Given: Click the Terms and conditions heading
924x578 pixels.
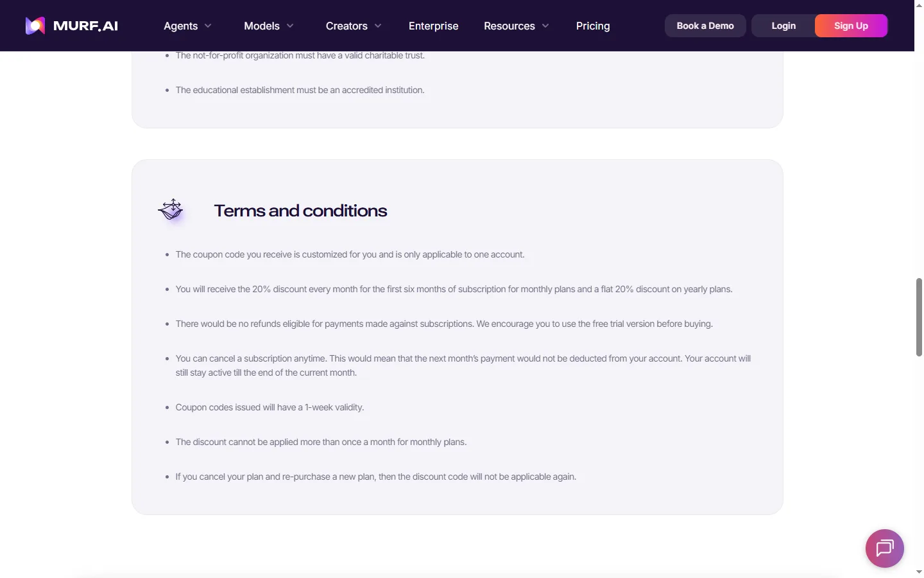Looking at the screenshot, I should pos(300,211).
